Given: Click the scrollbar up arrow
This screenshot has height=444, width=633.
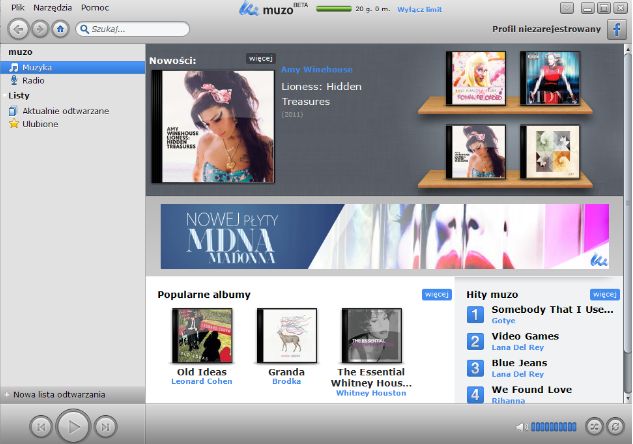Looking at the screenshot, I should (627, 48).
